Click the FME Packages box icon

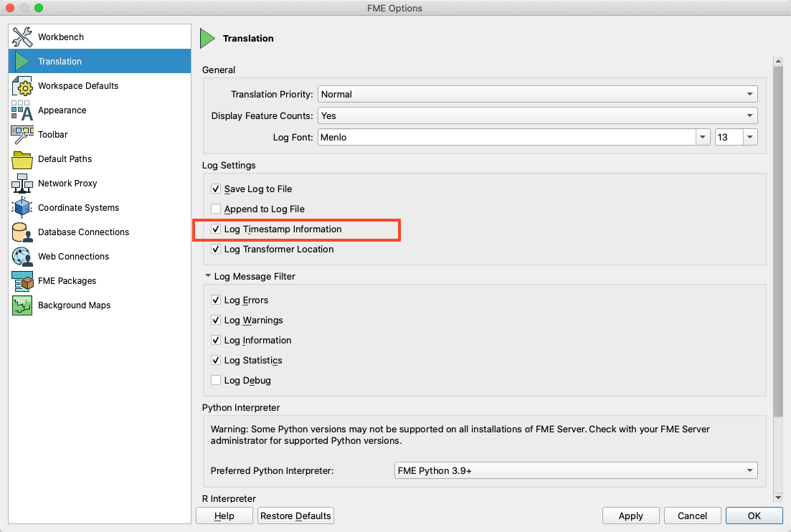point(22,281)
